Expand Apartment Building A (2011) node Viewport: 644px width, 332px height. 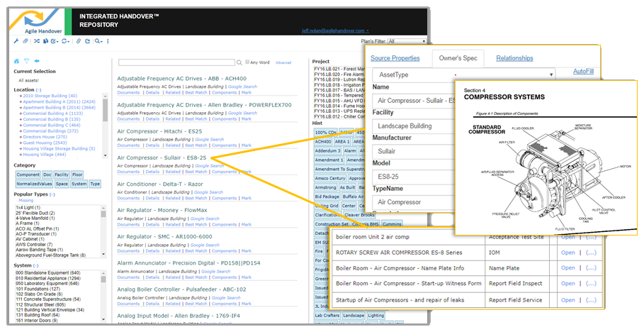tap(21, 101)
